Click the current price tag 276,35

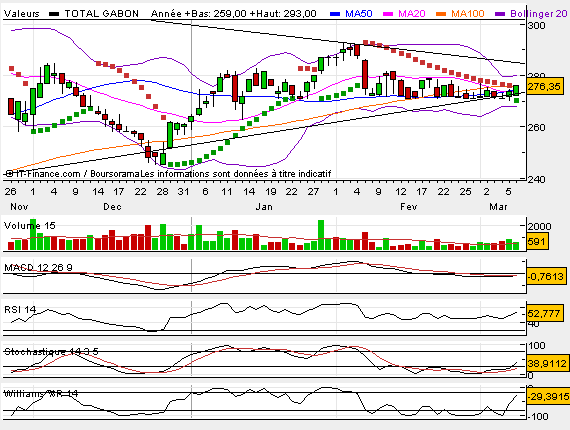coord(546,87)
